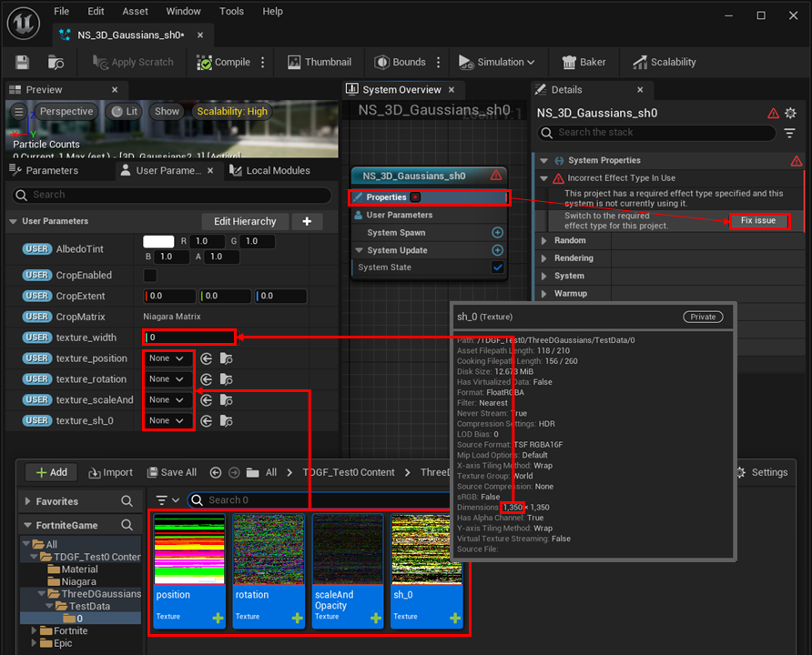Expand the Rendering section in Details

(x=544, y=258)
